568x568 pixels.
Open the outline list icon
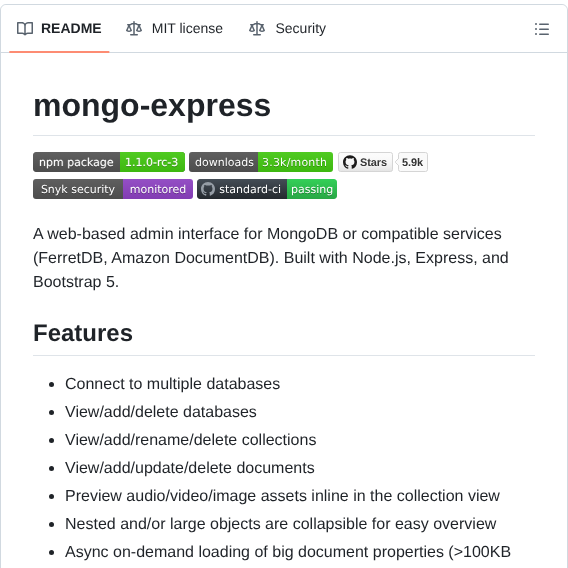[542, 29]
